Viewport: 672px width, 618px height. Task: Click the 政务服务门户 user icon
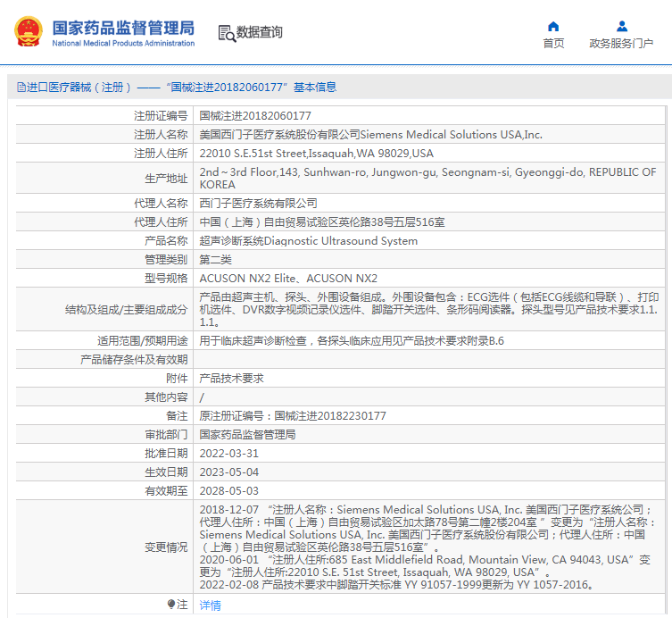(621, 27)
